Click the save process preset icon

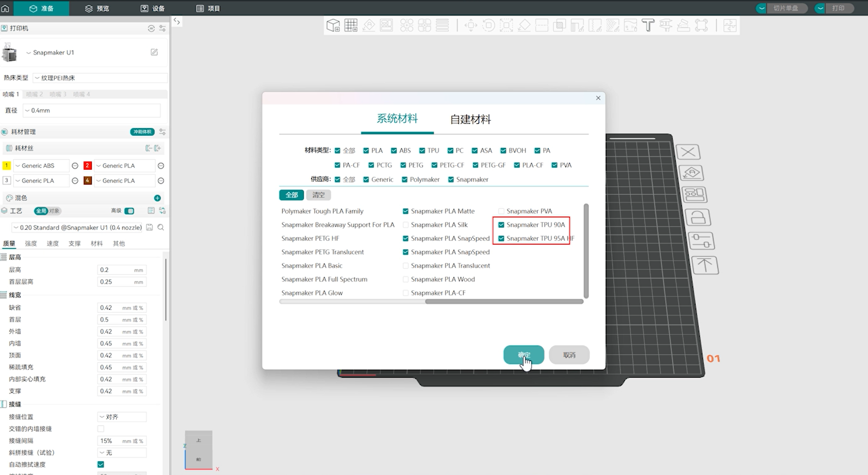coord(149,227)
